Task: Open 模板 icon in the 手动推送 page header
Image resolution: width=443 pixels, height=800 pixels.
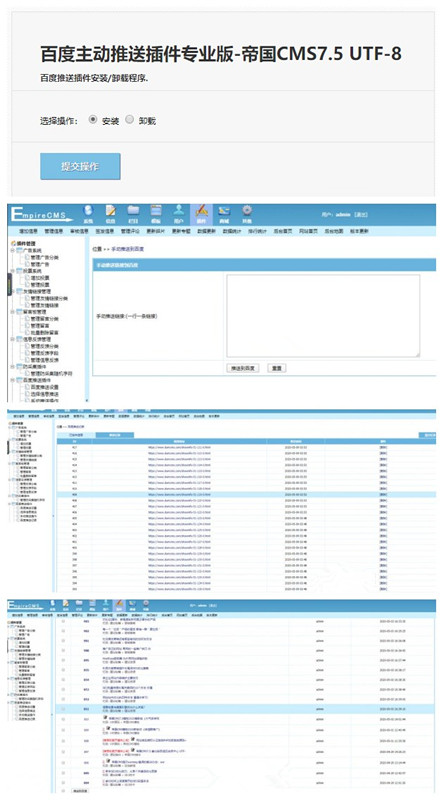Action: pos(156,214)
